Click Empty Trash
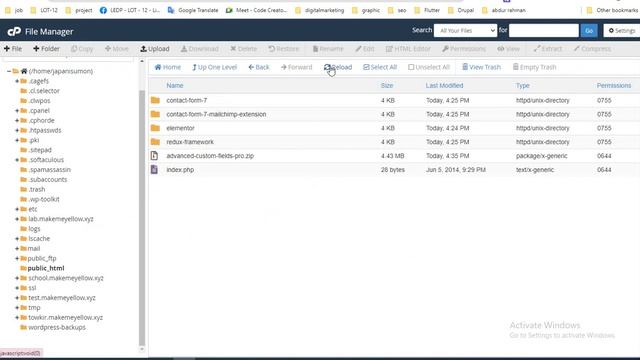This screenshot has height=360, width=640. (534, 67)
